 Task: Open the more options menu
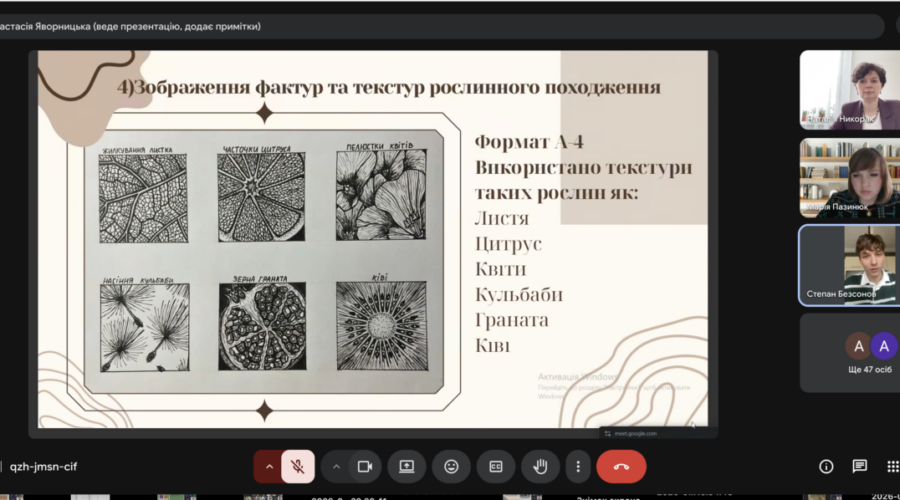pos(578,467)
